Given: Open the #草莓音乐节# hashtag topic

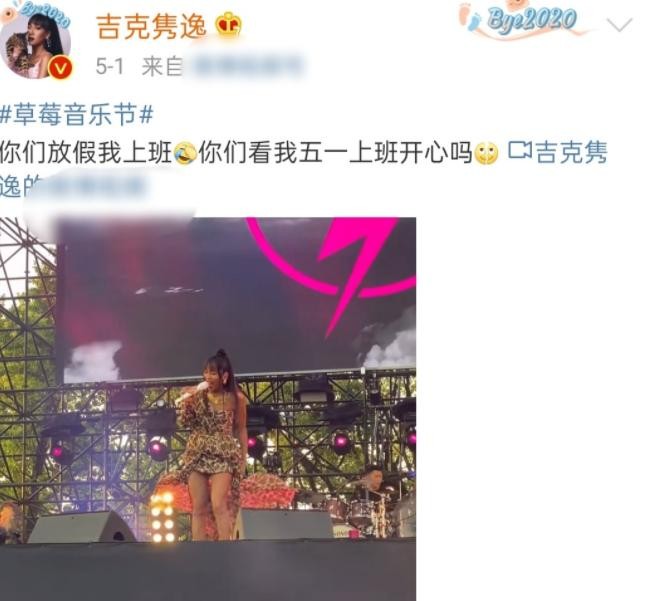Looking at the screenshot, I should (x=77, y=115).
